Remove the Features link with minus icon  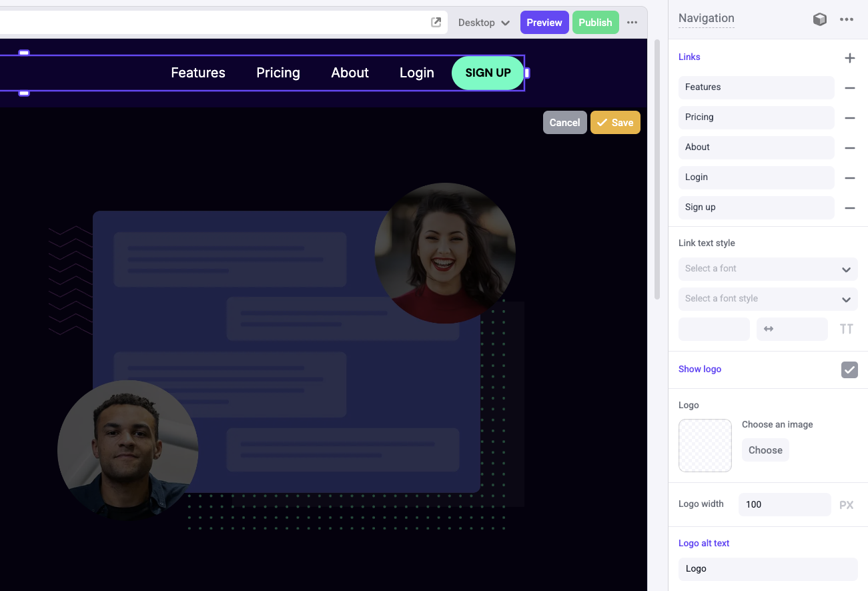coord(849,87)
